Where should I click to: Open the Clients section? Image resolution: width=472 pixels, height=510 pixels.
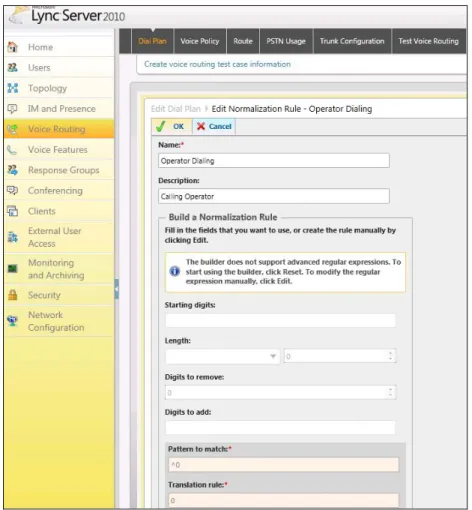coord(60,211)
